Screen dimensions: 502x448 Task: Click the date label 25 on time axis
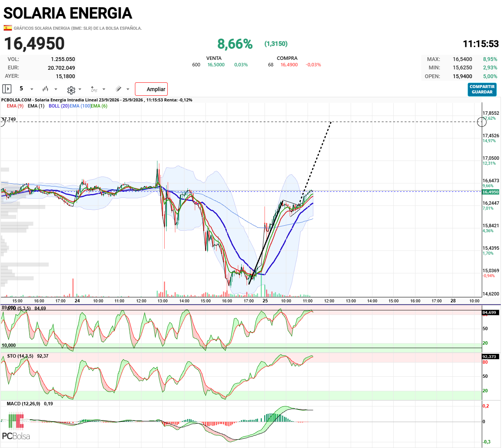pyautogui.click(x=265, y=301)
